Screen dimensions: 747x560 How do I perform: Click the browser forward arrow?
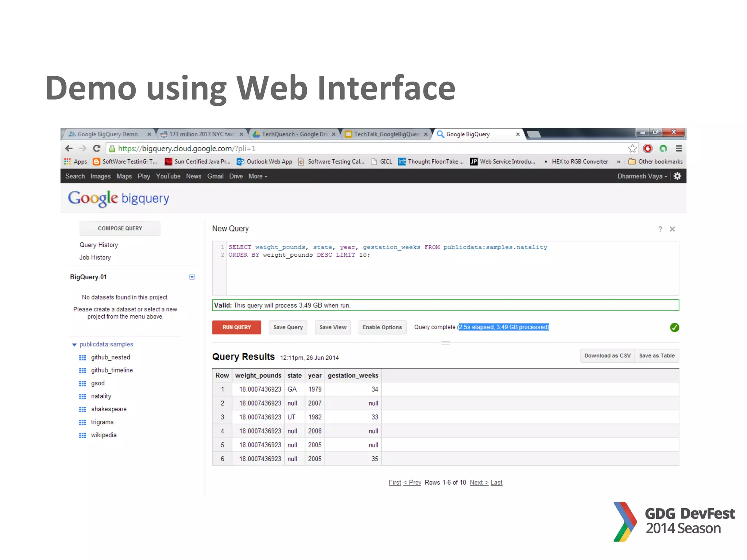click(83, 148)
